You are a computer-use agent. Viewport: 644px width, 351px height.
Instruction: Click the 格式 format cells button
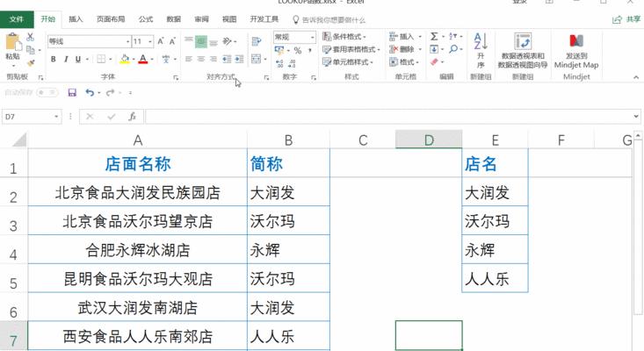click(404, 62)
